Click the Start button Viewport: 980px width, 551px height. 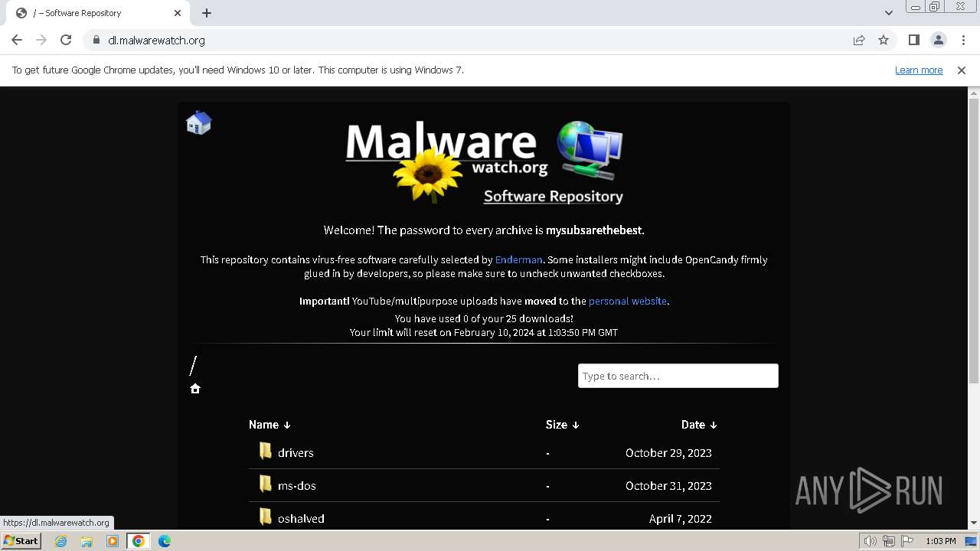pos(21,541)
